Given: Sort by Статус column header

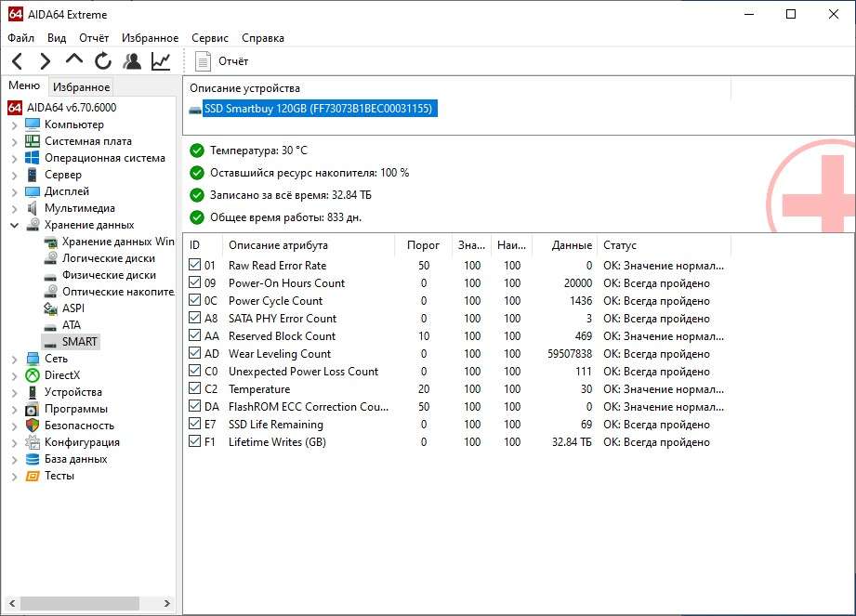Looking at the screenshot, I should click(x=665, y=245).
